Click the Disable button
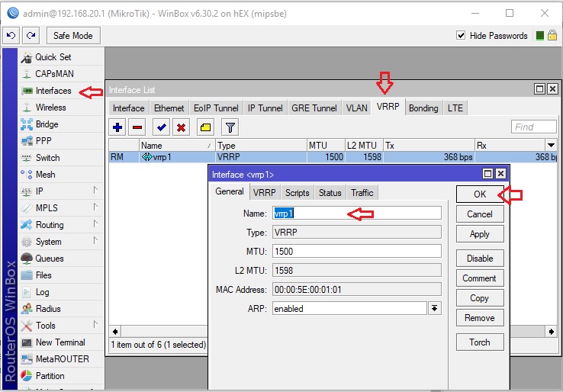Image resolution: width=563 pixels, height=392 pixels. [480, 259]
